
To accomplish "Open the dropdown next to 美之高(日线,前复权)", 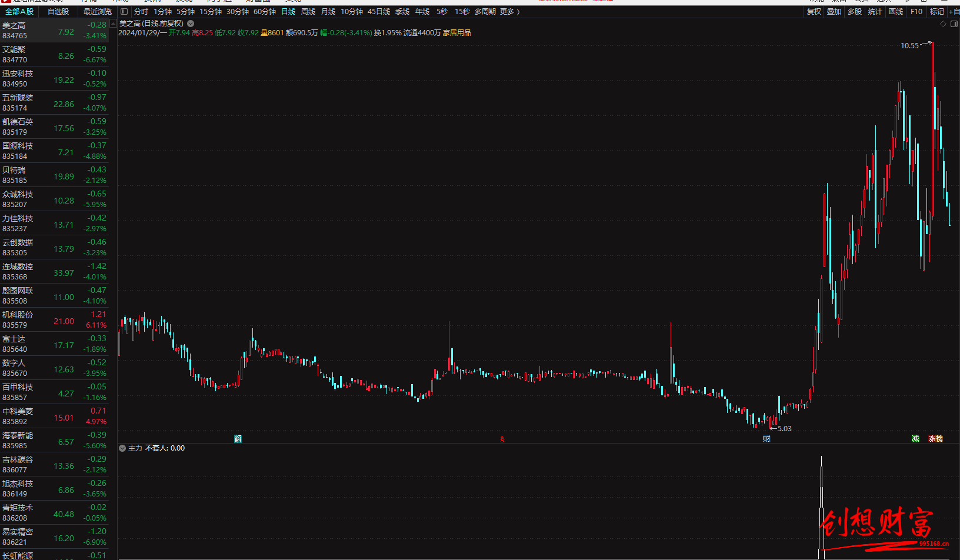I will 191,24.
